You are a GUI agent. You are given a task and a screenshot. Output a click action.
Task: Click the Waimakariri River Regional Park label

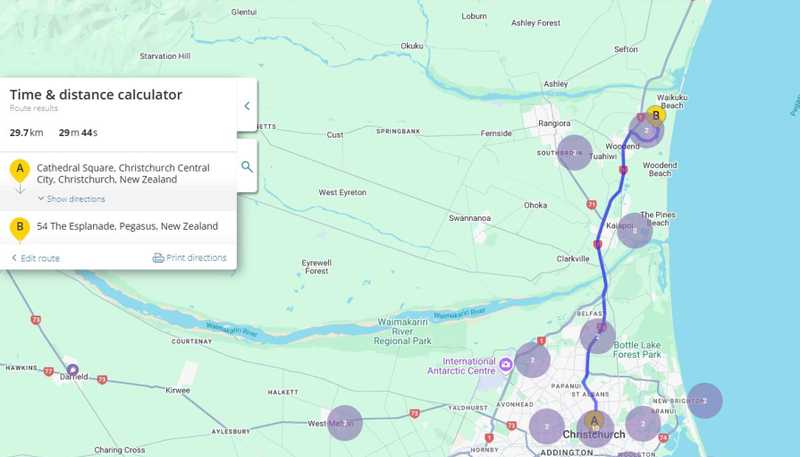(403, 331)
